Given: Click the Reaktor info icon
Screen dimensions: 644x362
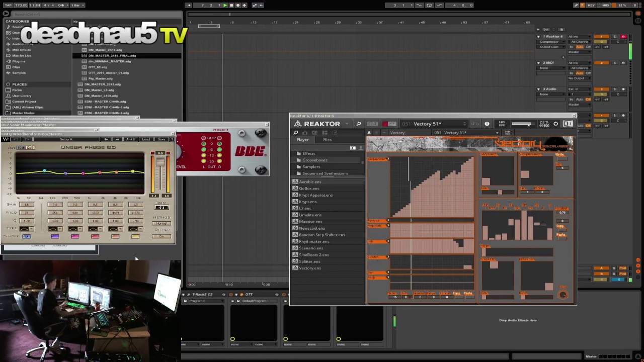Looking at the screenshot, I should (487, 124).
